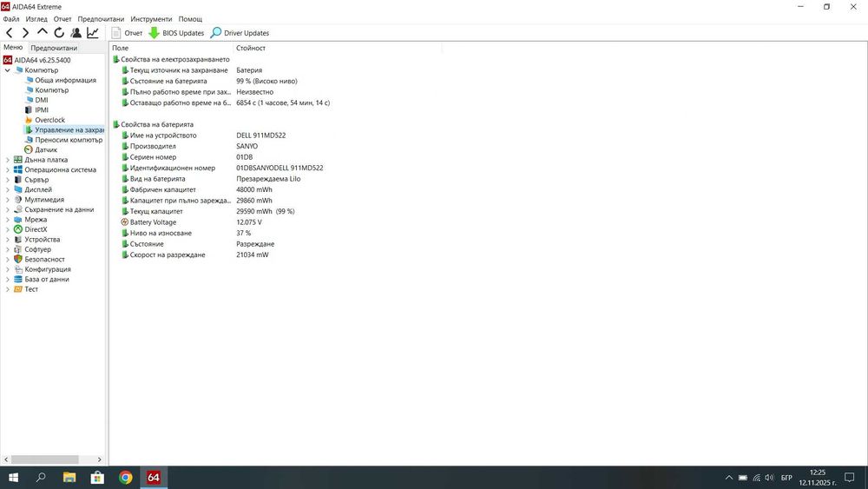Open the Отчет menu in the menu bar
The width and height of the screenshot is (868, 489).
(62, 19)
